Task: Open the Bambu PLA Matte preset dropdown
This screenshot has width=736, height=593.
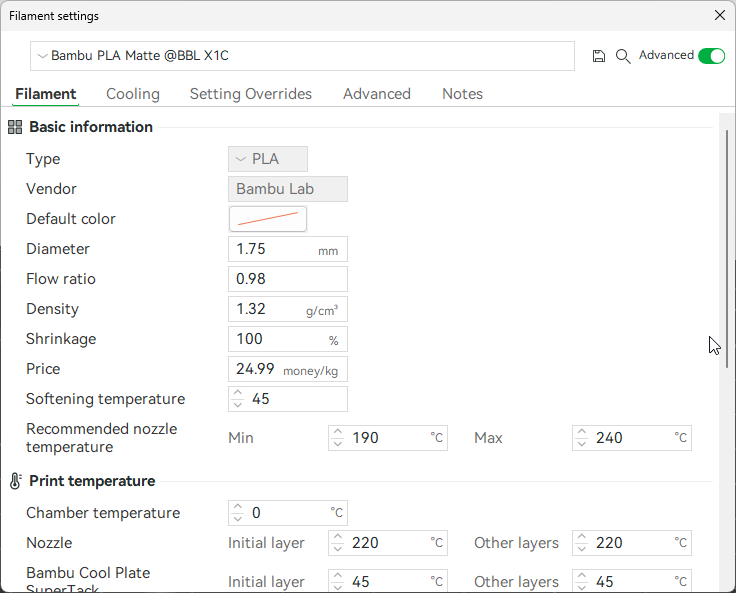Action: [x=302, y=56]
